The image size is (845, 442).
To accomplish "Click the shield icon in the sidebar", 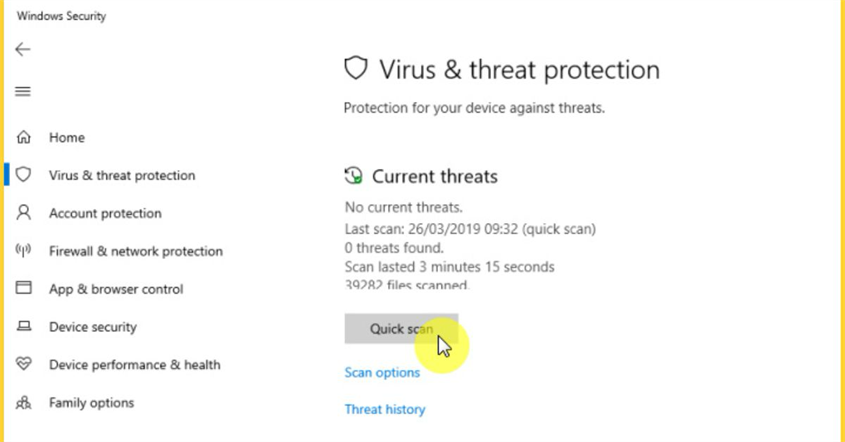I will pyautogui.click(x=24, y=175).
